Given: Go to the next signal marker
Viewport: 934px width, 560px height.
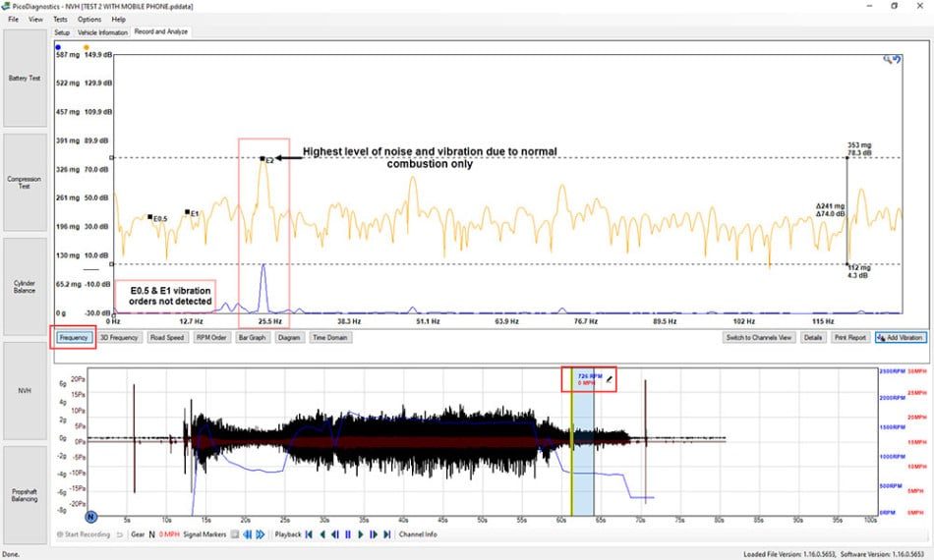Looking at the screenshot, I should tap(261, 534).
